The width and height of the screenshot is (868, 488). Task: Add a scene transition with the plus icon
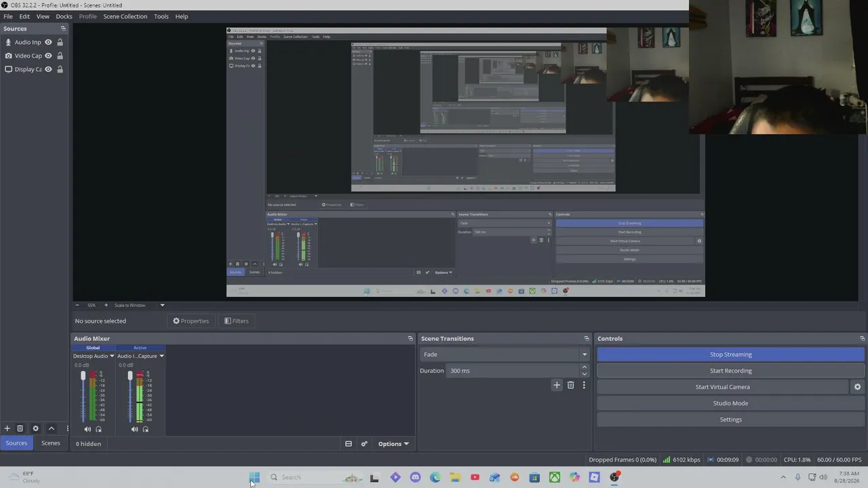[557, 385]
